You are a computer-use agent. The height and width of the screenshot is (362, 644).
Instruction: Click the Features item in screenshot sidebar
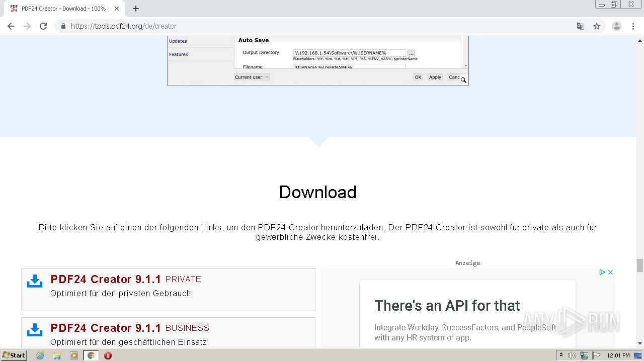[179, 54]
